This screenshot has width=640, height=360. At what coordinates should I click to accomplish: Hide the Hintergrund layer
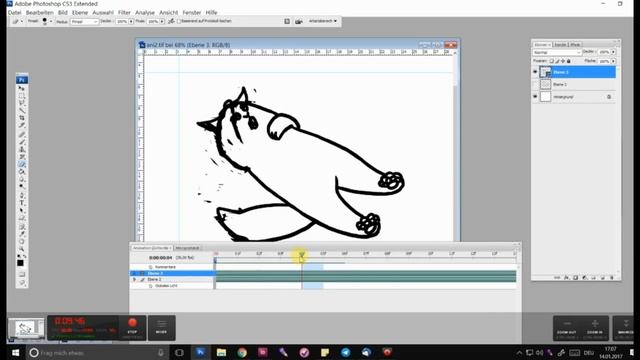click(x=535, y=97)
